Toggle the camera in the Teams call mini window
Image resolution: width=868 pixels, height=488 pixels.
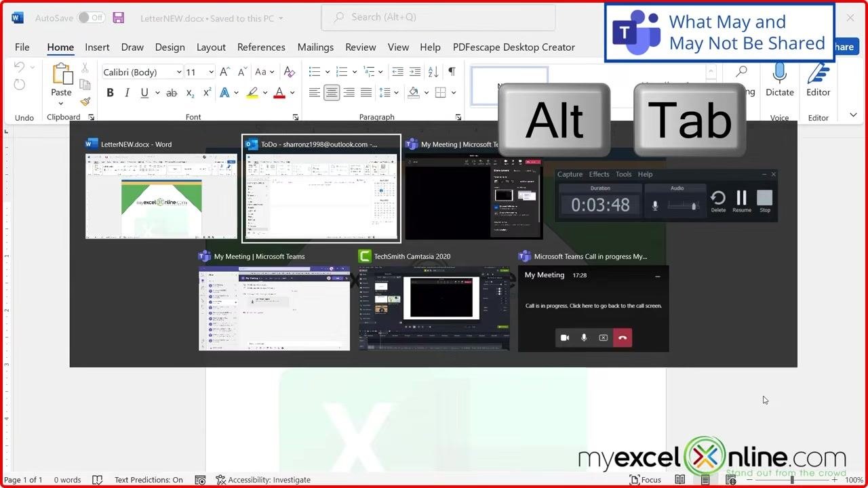(564, 338)
